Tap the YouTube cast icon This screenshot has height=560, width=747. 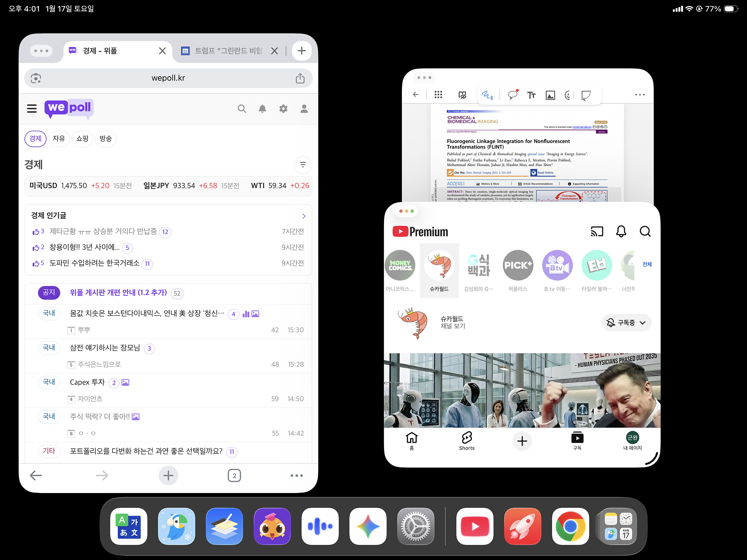tap(597, 232)
